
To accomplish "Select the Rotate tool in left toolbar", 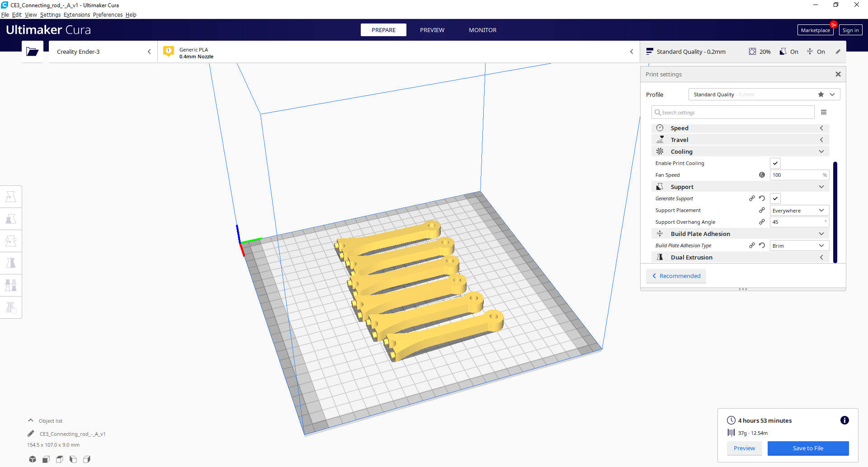I will pos(11,241).
